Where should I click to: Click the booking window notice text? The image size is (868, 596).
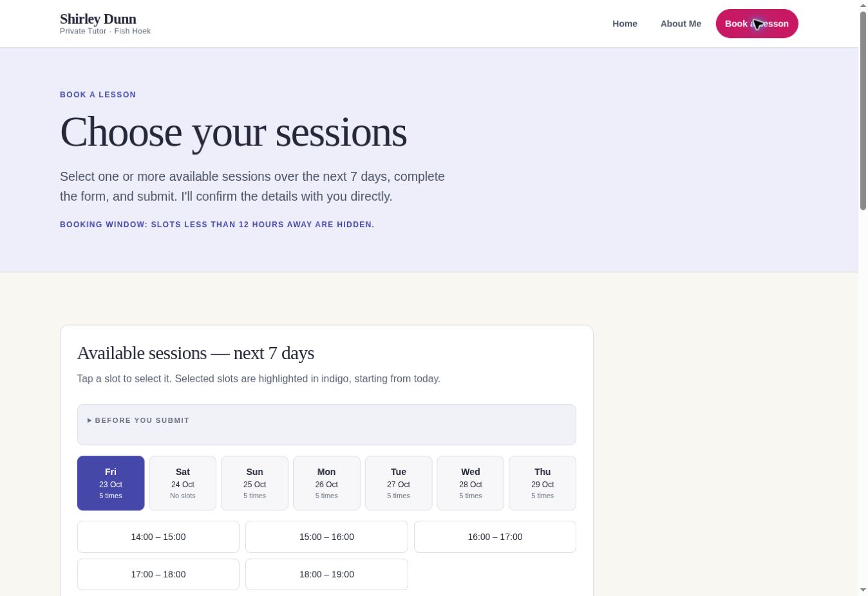(217, 225)
